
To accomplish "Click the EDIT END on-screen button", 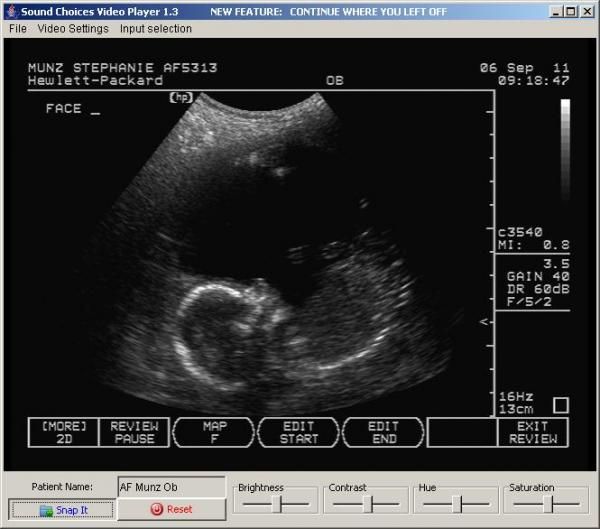I will (x=383, y=433).
